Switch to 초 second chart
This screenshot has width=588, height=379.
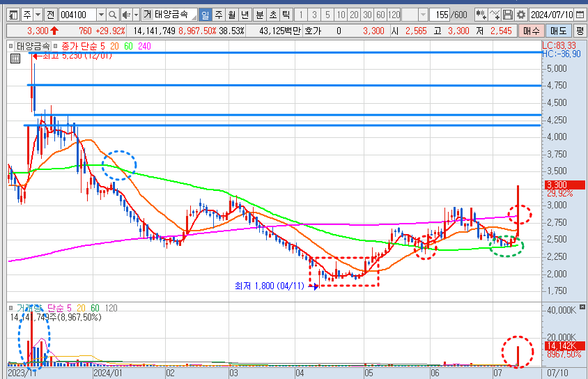[272, 15]
